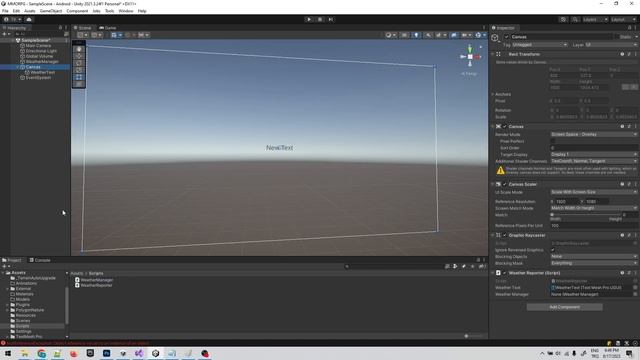This screenshot has height=360, width=640.
Task: Disable the Weather Reporter script checkbox
Action: point(504,273)
